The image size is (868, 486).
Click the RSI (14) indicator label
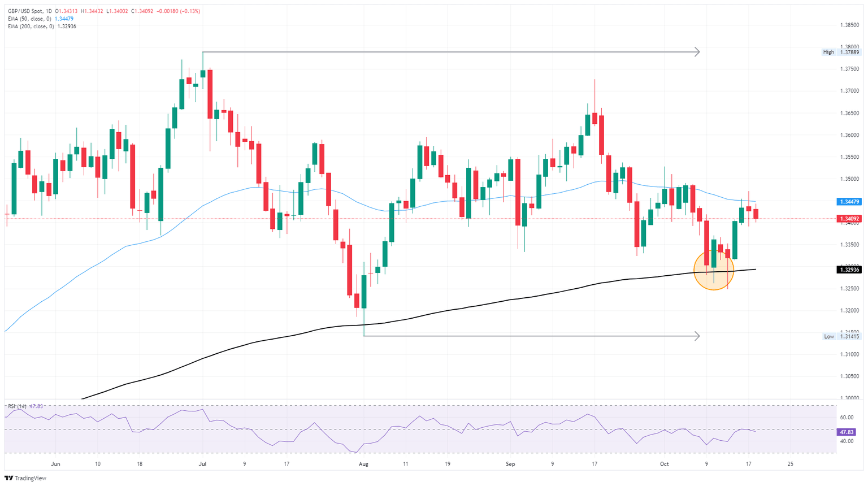pos(17,406)
